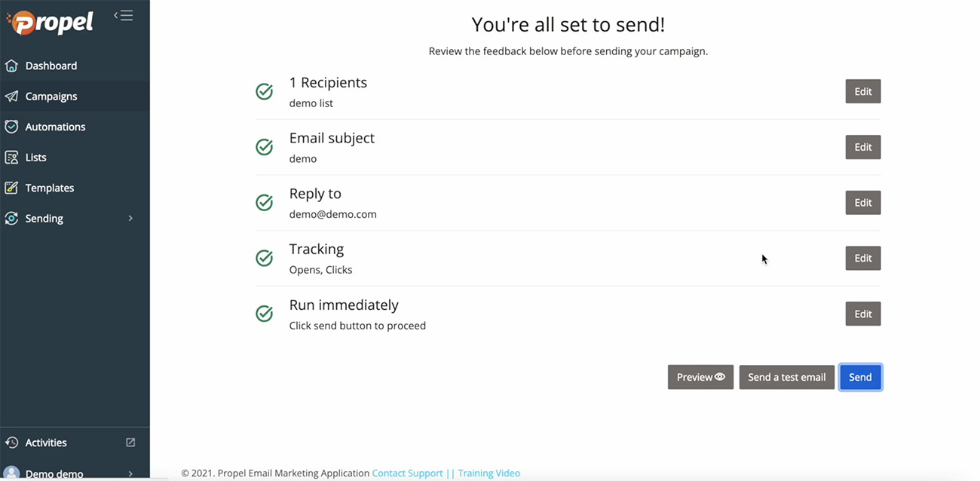Edit the Reply to address

(x=863, y=203)
